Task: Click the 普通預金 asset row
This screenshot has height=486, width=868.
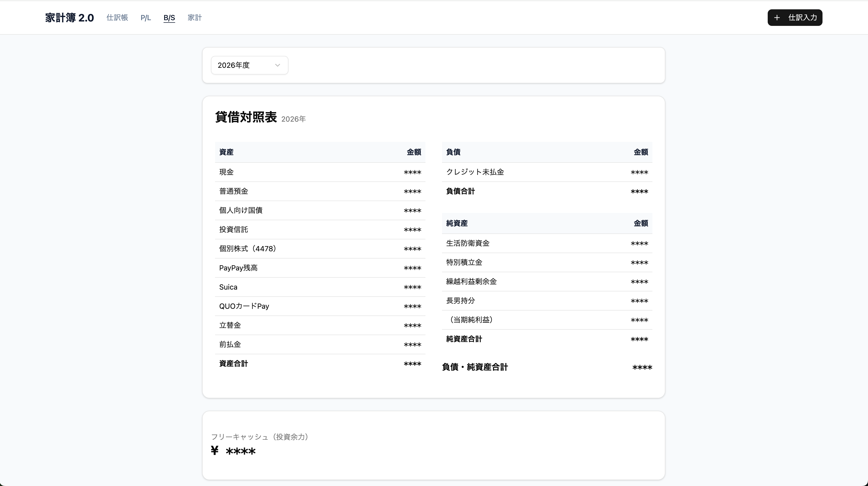Action: coord(319,191)
